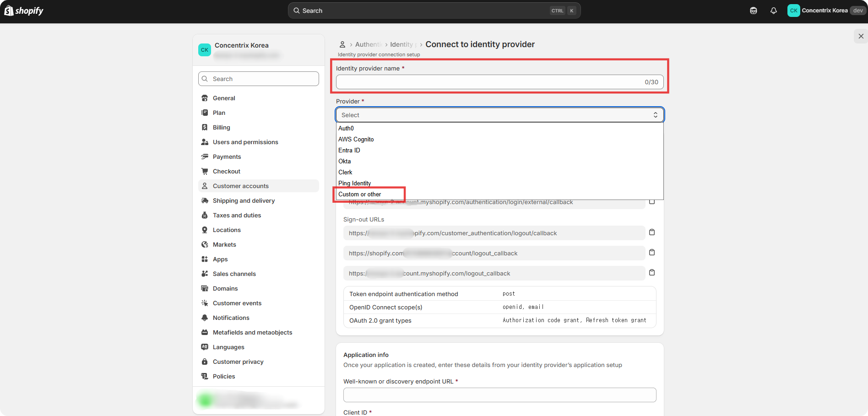868x416 pixels.
Task: Click the 'Token endpoint authentication method' label
Action: pos(404,294)
